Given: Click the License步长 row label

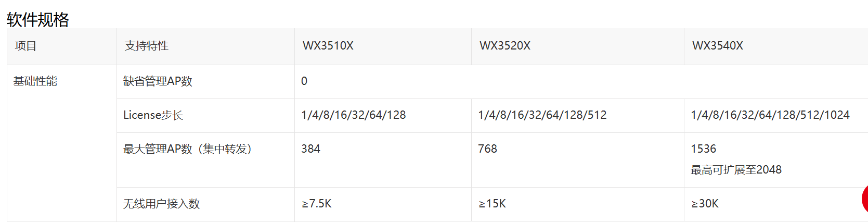Looking at the screenshot, I should tap(153, 115).
